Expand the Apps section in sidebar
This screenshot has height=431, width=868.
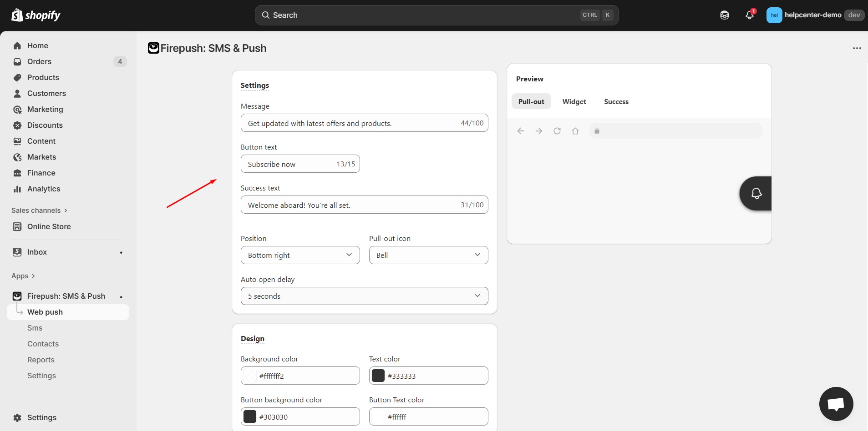(x=23, y=276)
